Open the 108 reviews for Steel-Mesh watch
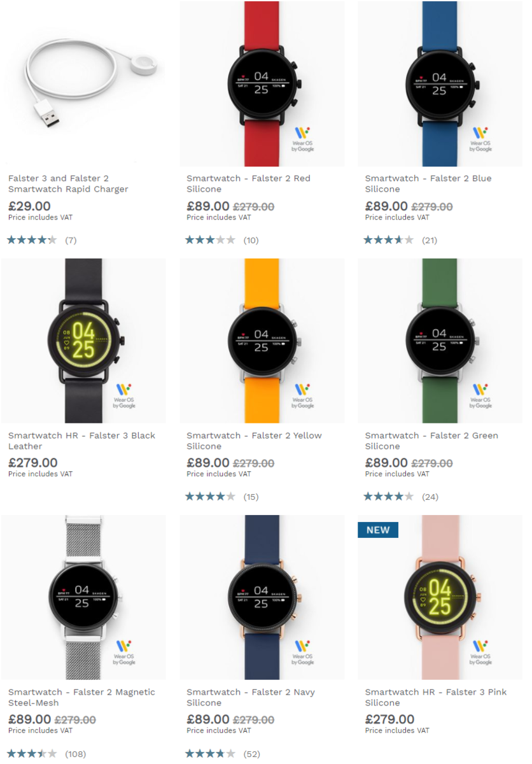The image size is (532, 764). click(75, 754)
